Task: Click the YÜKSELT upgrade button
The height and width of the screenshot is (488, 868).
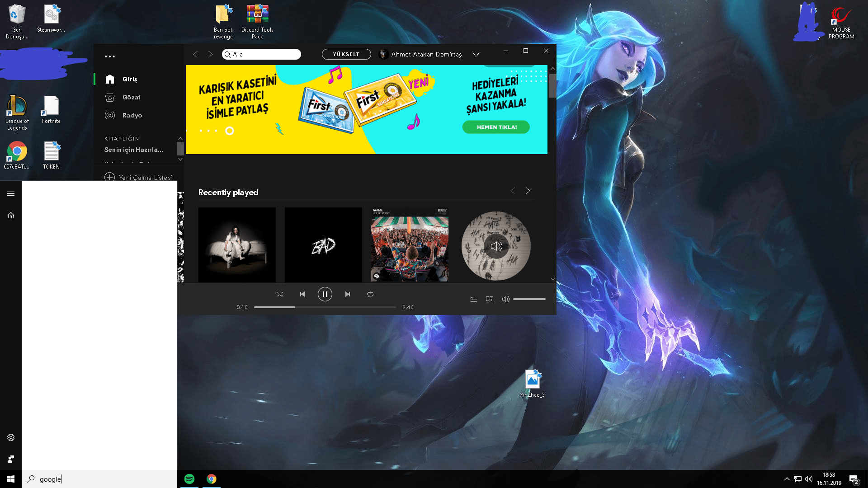Action: [346, 54]
